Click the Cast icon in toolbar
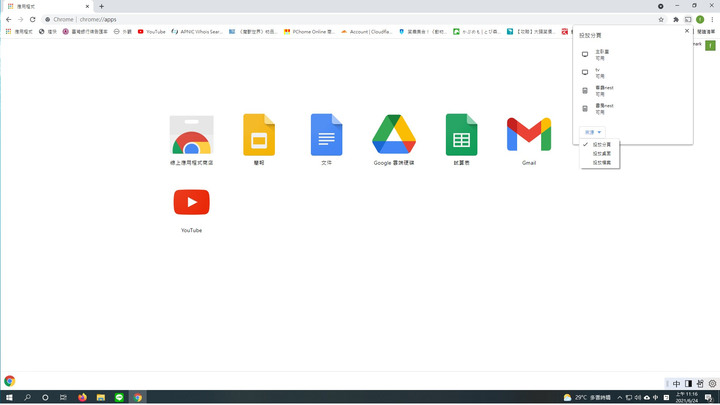 [x=688, y=19]
